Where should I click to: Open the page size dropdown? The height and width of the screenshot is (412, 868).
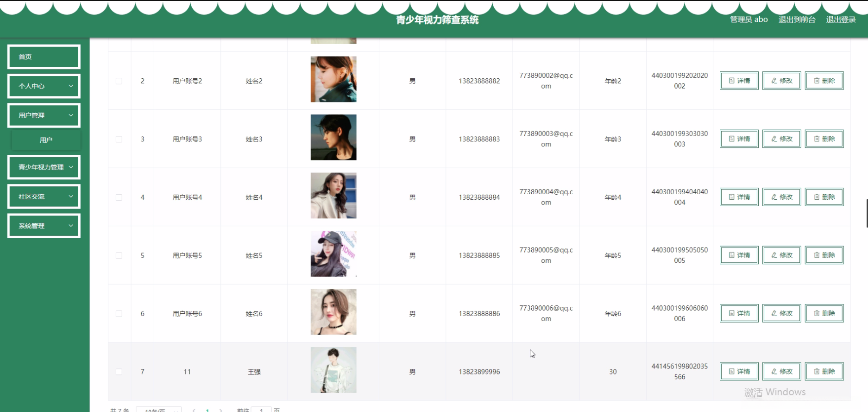[x=159, y=410]
